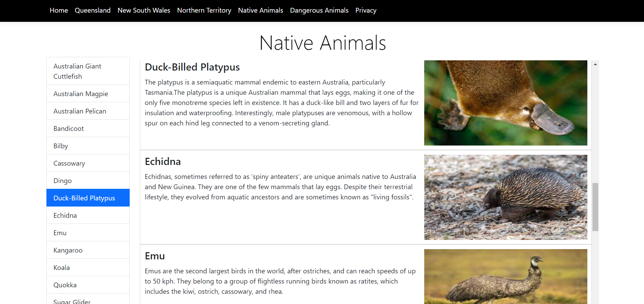This screenshot has height=304, width=644.
Task: Open the Home navigation link
Action: pyautogui.click(x=59, y=11)
